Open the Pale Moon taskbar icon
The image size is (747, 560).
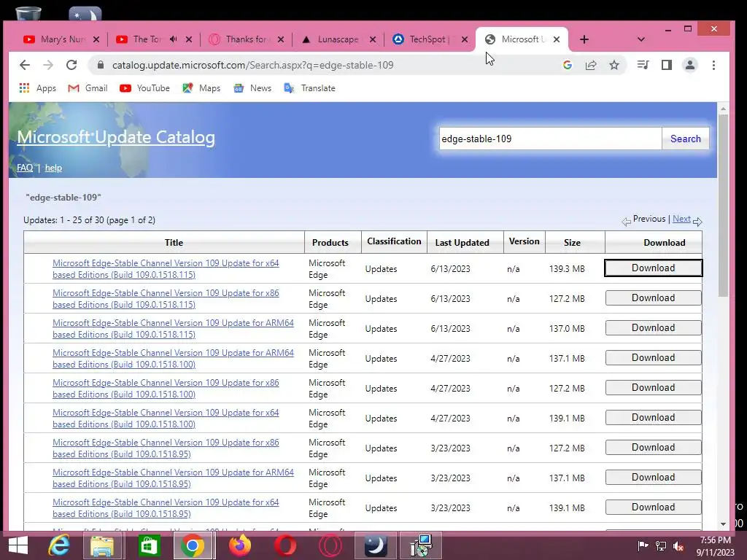(376, 545)
